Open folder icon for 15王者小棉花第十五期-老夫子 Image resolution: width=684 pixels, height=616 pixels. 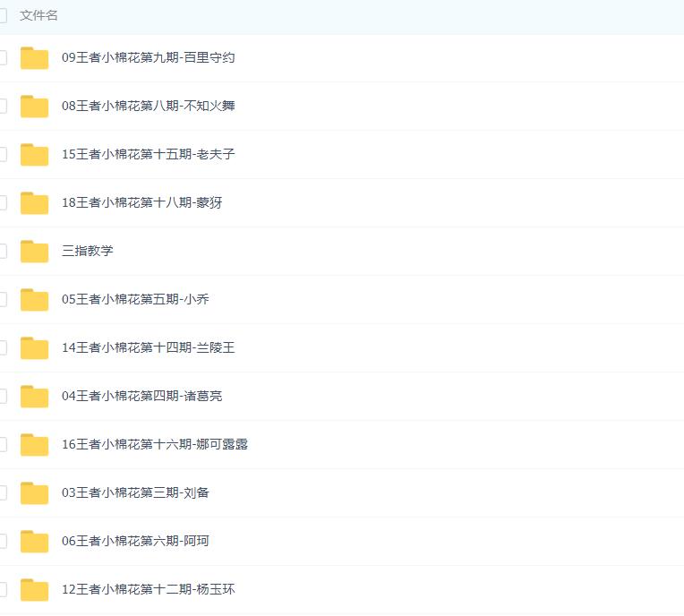(x=34, y=154)
